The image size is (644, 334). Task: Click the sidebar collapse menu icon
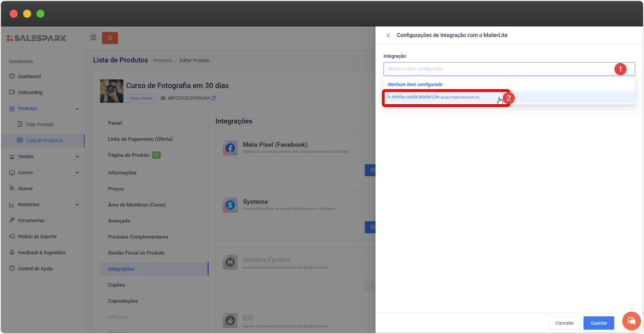pyautogui.click(x=93, y=38)
